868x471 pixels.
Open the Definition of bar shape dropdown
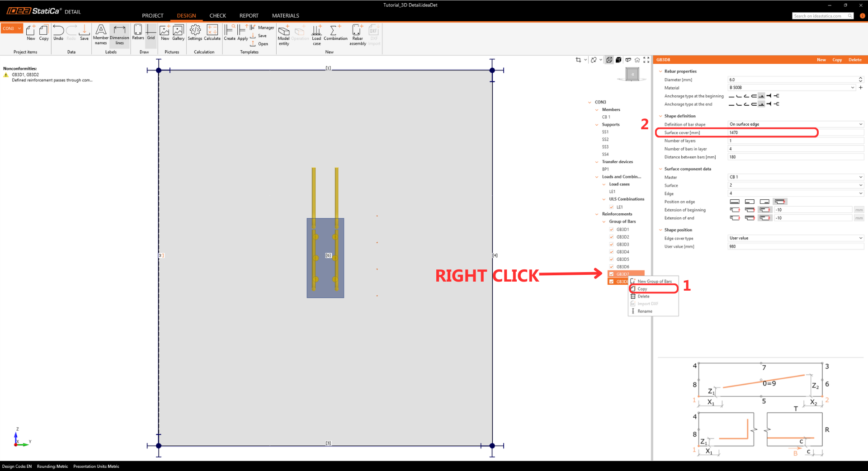796,124
